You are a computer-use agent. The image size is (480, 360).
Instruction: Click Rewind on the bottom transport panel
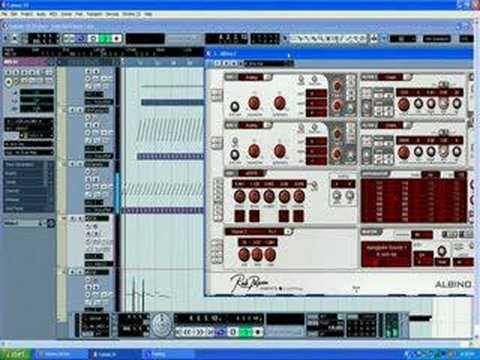click(x=189, y=332)
